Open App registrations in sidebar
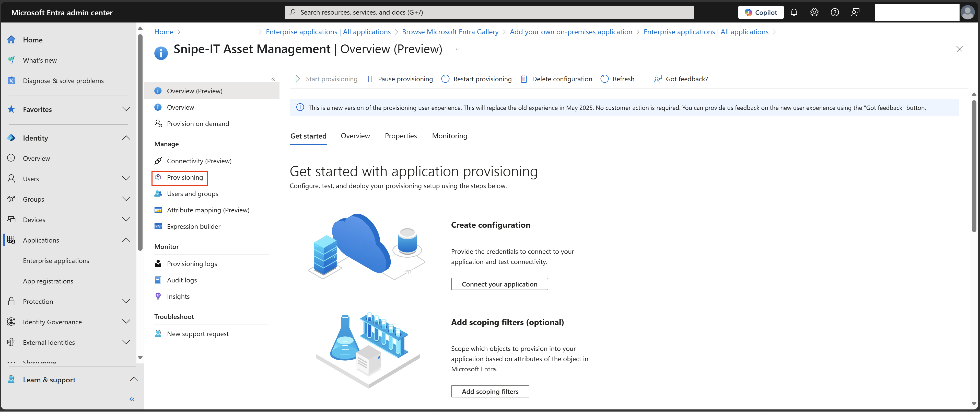Image resolution: width=980 pixels, height=412 pixels. [x=48, y=281]
